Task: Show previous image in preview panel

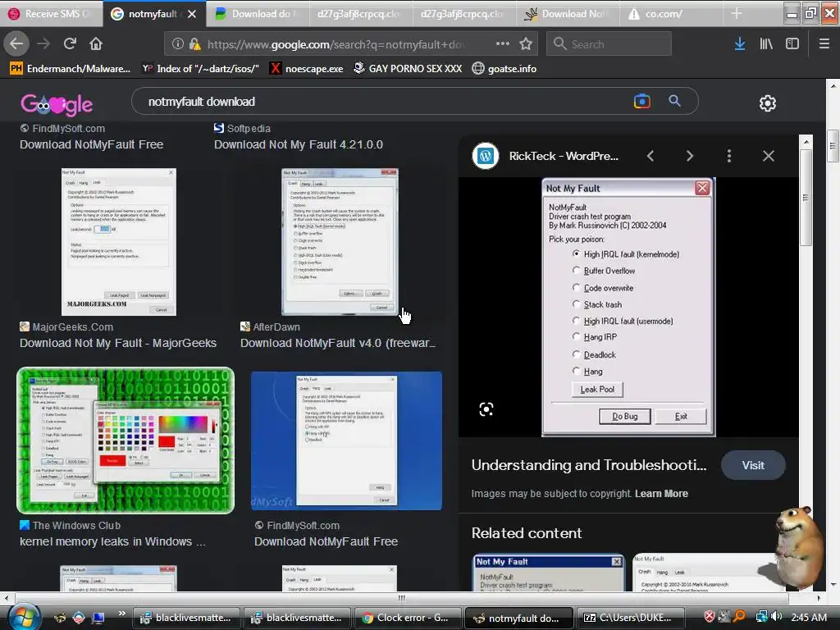Action: point(651,156)
